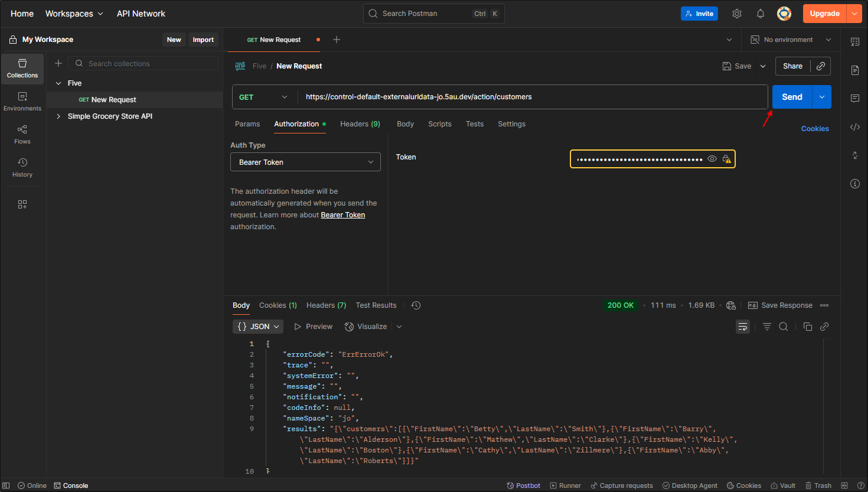Copy the response body with copy icon

(808, 327)
